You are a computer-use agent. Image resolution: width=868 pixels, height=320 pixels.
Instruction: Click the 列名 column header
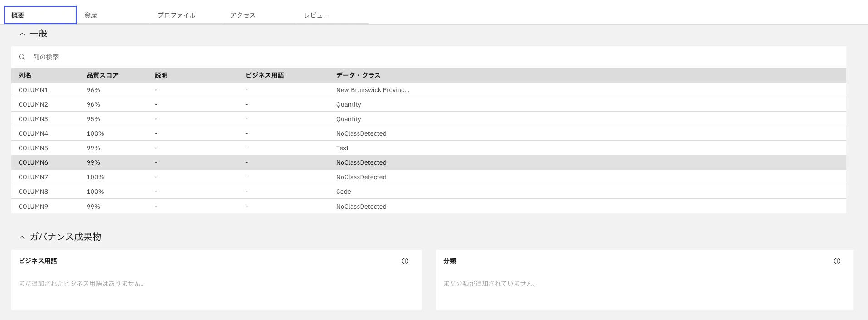25,75
